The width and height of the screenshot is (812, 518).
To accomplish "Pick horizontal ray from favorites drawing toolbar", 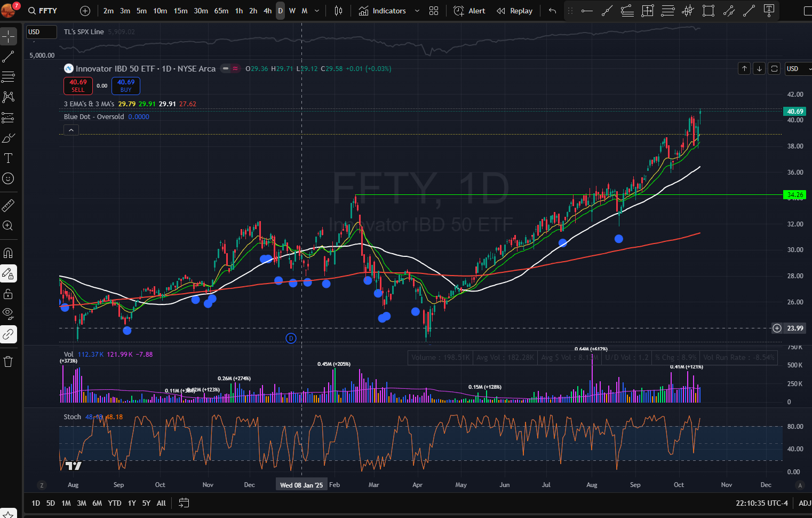I will (587, 11).
